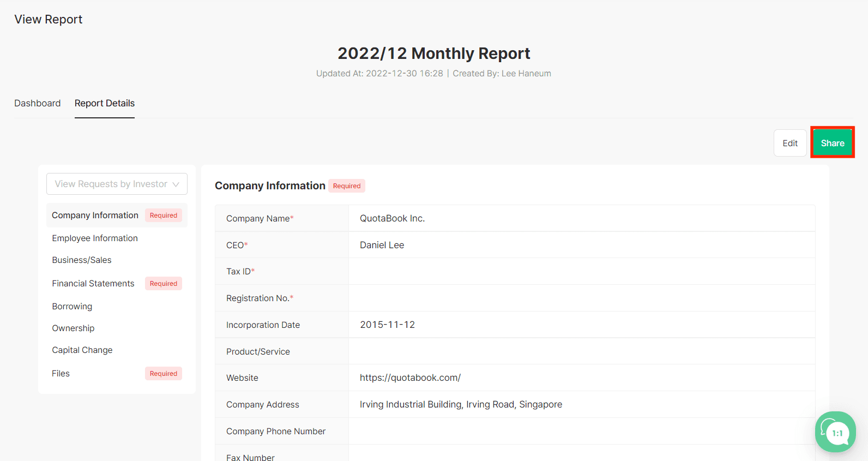Click the Company Phone Number label

(x=276, y=431)
